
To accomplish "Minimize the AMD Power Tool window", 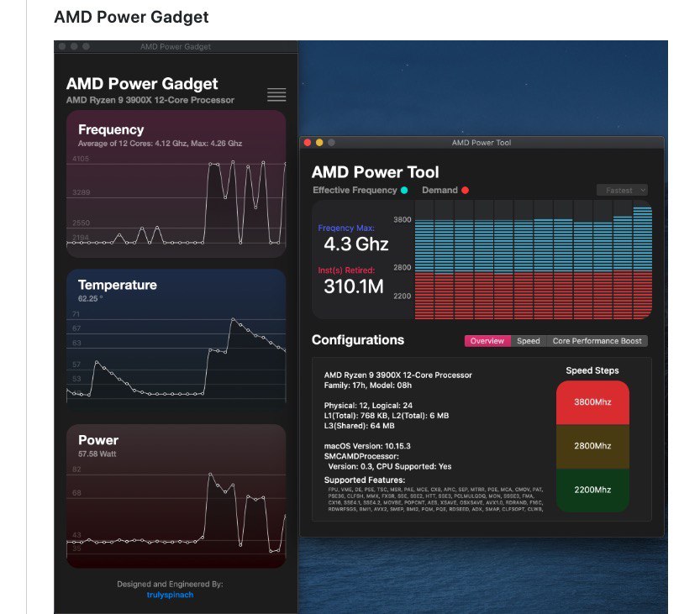I will tap(319, 143).
